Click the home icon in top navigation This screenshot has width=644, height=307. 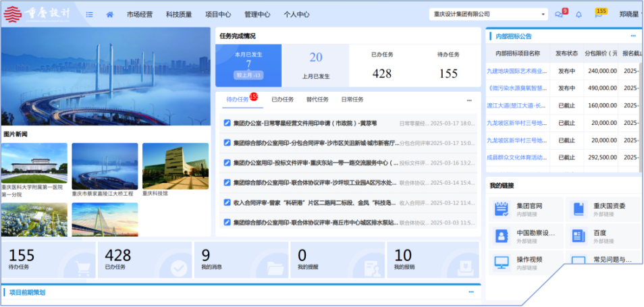109,14
